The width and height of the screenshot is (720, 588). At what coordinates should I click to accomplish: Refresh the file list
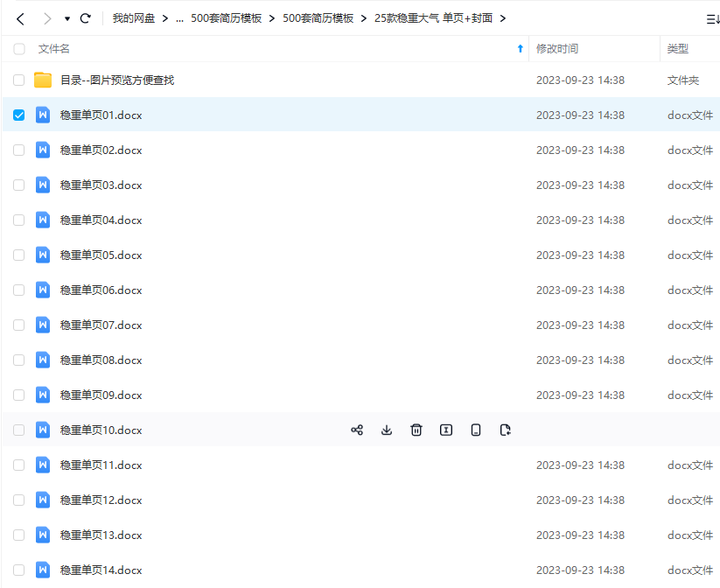point(86,18)
